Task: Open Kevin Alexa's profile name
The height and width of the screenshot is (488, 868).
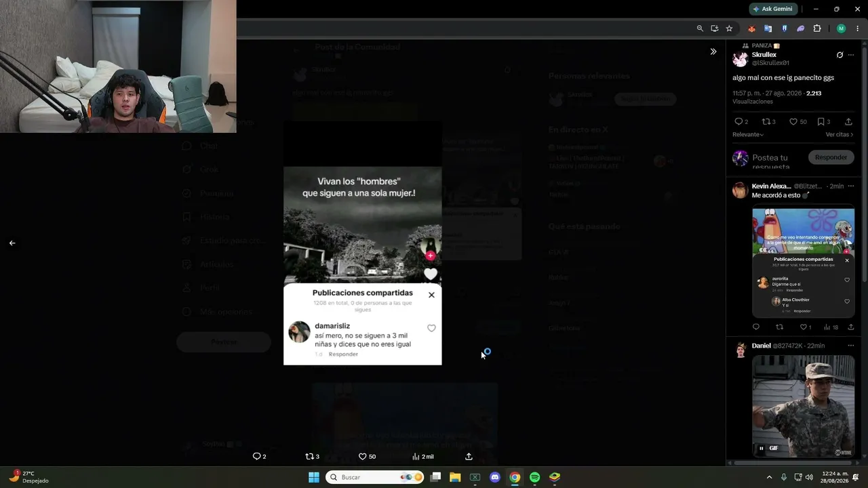Action: 772,186
